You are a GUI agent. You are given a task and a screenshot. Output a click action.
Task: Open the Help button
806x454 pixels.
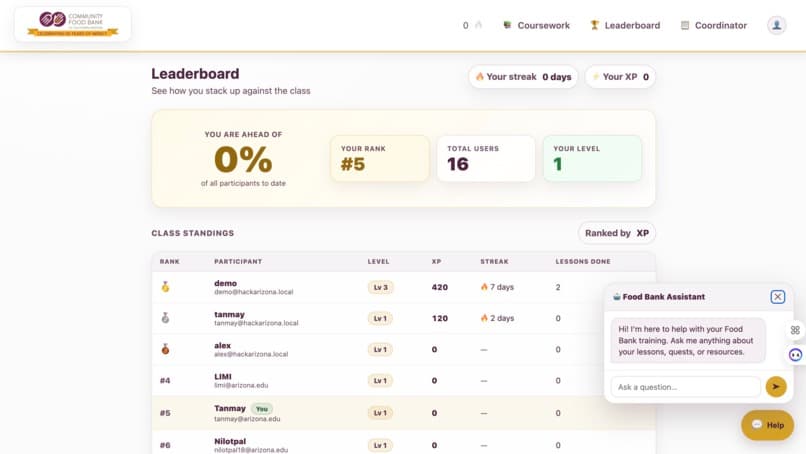tap(767, 425)
